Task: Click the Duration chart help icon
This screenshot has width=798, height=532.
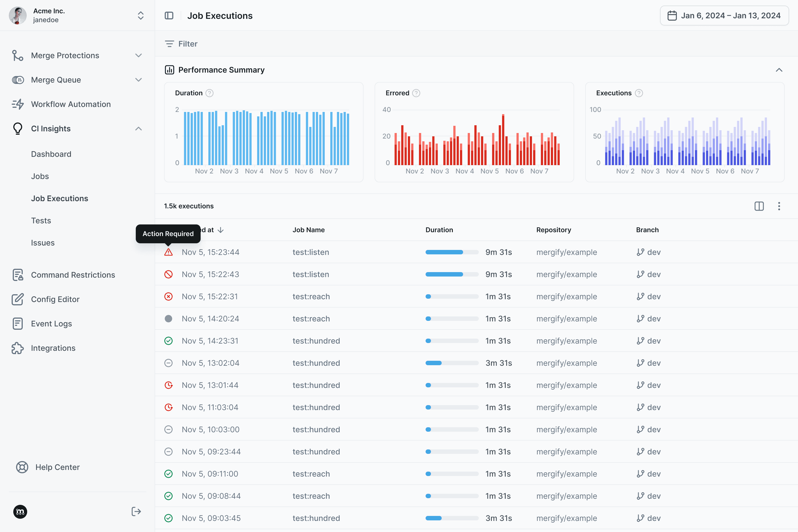Action: [210, 93]
